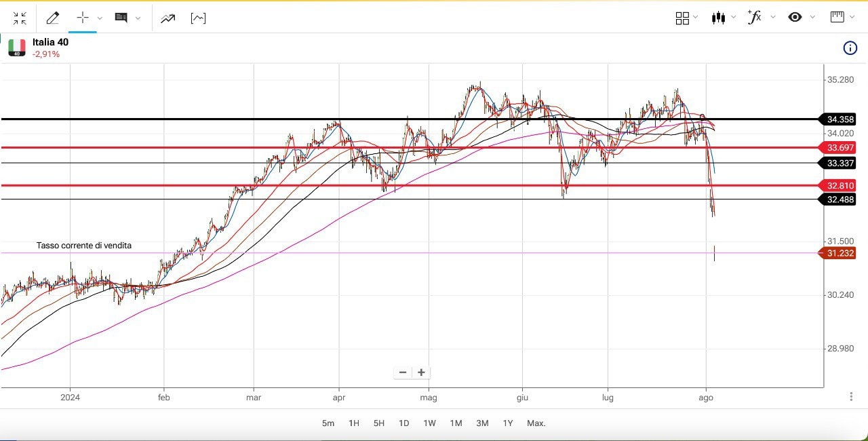Image resolution: width=868 pixels, height=441 pixels.
Task: Click the 33.697 red price label
Action: pyautogui.click(x=838, y=148)
